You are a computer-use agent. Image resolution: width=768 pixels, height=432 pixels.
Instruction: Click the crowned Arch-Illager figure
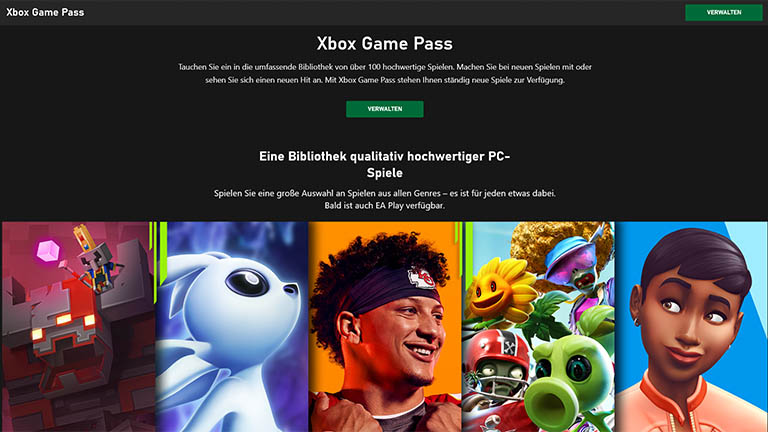tap(96, 260)
